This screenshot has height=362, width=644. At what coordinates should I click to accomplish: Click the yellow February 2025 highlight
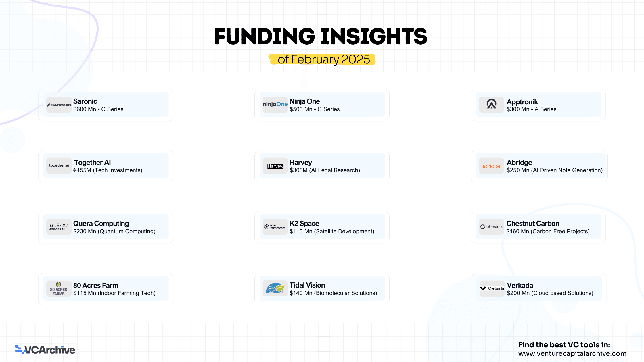322,59
